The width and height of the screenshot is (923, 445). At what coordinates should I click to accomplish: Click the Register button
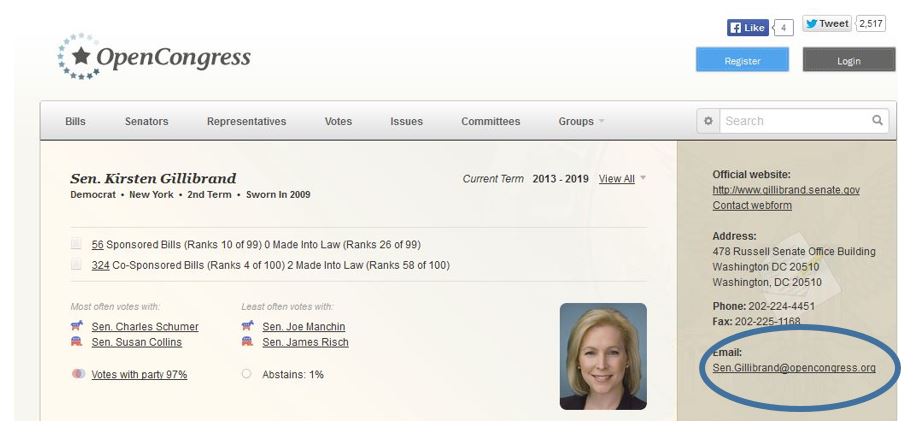[742, 60]
